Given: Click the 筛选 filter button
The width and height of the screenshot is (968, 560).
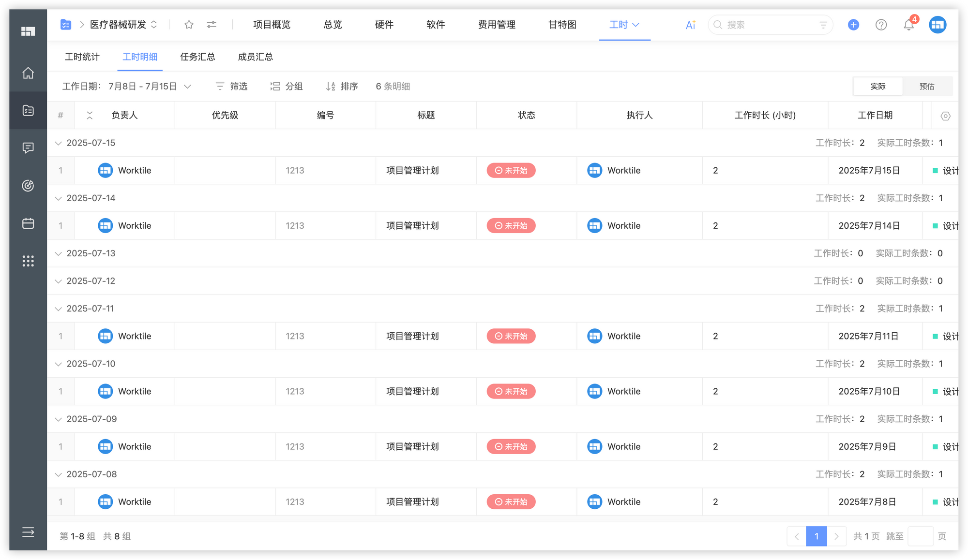Looking at the screenshot, I should coord(231,86).
